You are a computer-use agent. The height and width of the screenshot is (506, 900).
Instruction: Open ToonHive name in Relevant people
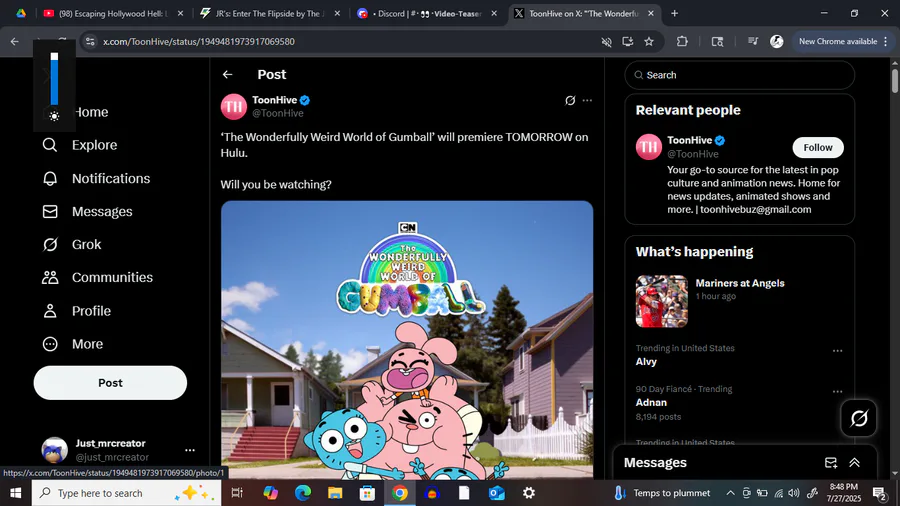coord(689,140)
